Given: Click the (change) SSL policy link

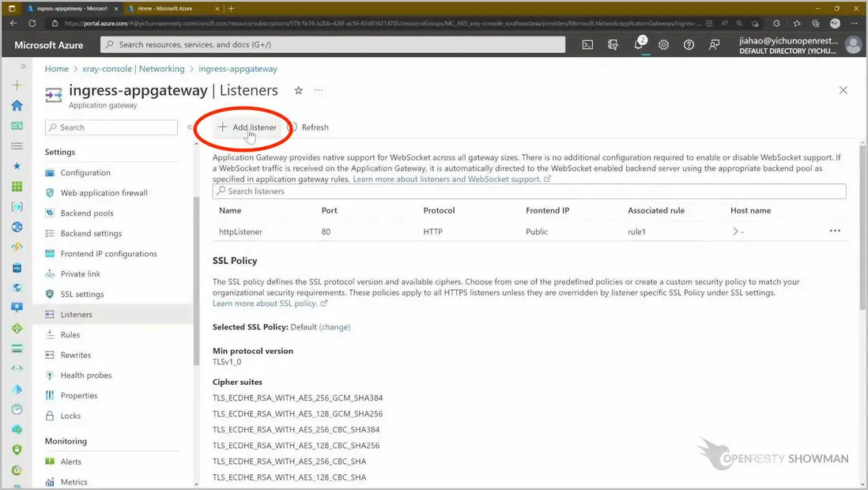Looking at the screenshot, I should coord(335,327).
